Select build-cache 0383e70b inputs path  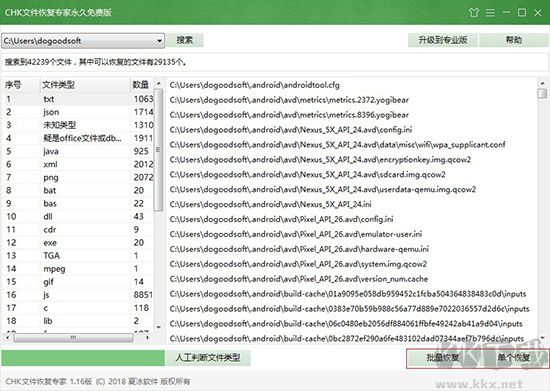(349, 309)
